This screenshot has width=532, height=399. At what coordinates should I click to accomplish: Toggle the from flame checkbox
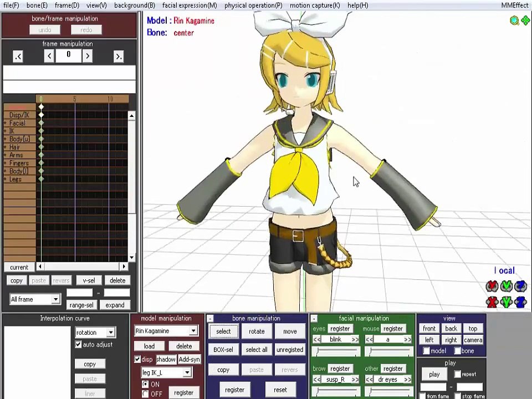coord(422,396)
